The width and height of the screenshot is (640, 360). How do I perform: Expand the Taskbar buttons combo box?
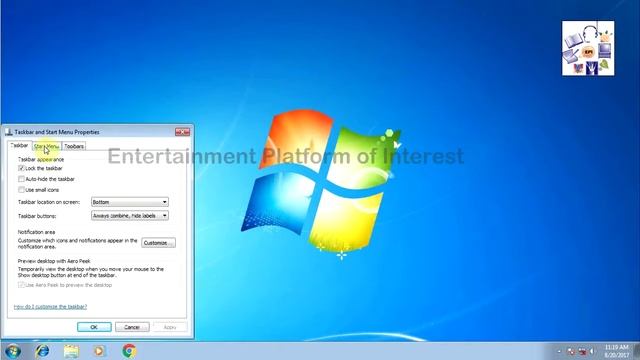[129, 216]
